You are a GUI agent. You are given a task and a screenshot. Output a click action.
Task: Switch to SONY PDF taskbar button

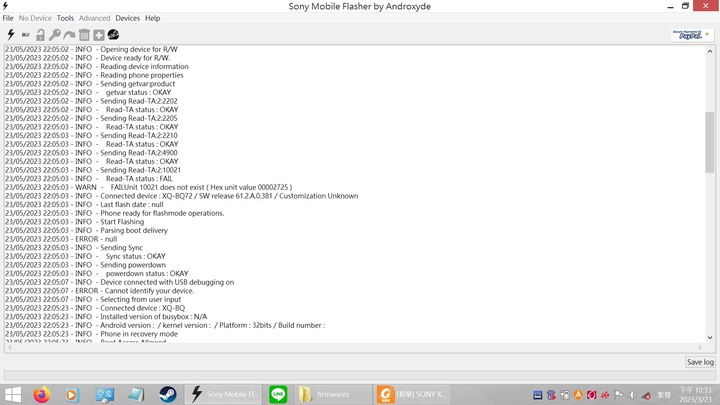click(x=411, y=394)
